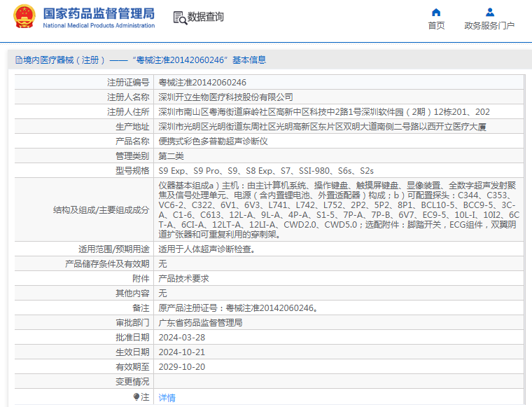Select the 结构及组成 description paragraph
Image resolution: width=532 pixels, height=407 pixels.
(x=339, y=209)
